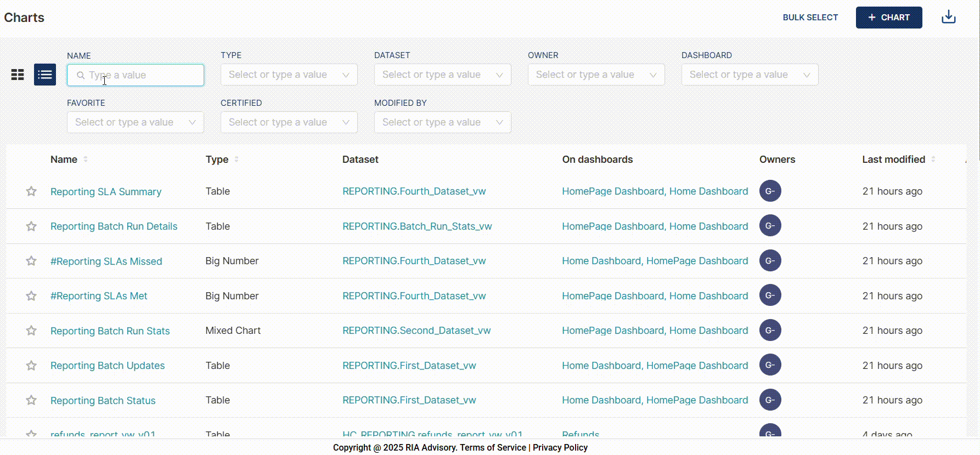Star the #Reporting SLAs Missed chart

tap(31, 261)
